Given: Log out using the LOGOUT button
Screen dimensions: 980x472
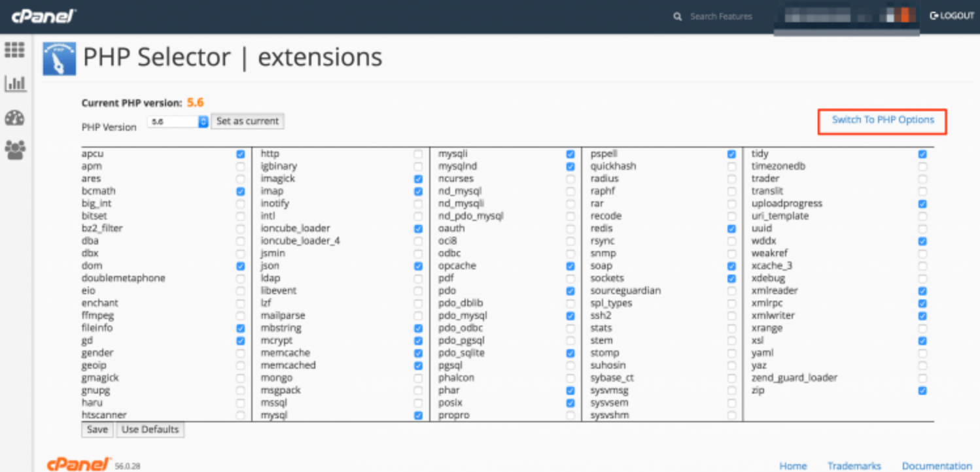Looking at the screenshot, I should [x=952, y=16].
